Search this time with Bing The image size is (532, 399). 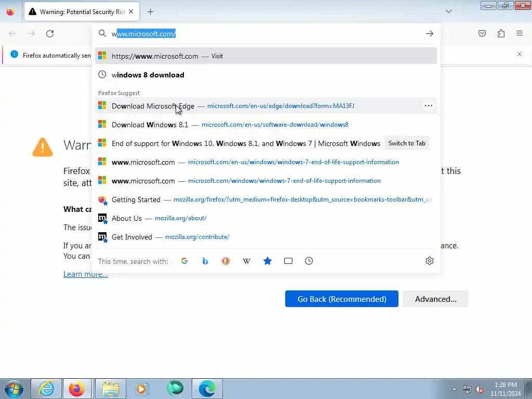point(205,261)
